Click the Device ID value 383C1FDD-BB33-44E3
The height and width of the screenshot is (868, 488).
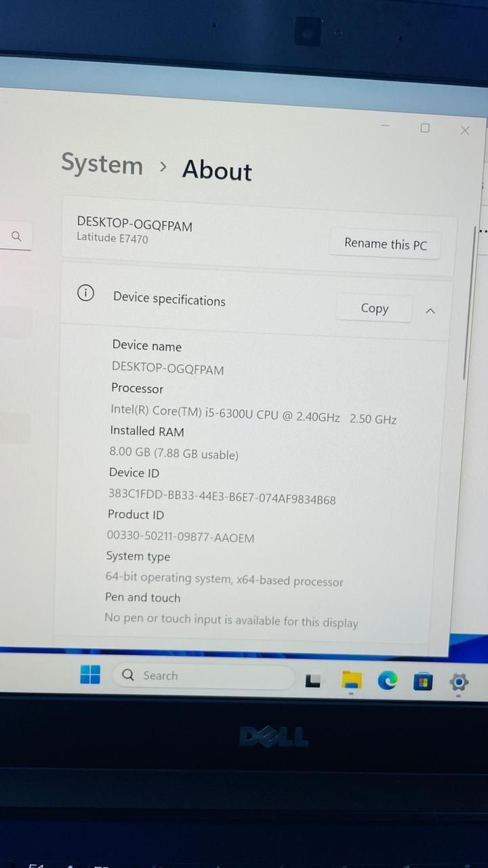coord(222,497)
